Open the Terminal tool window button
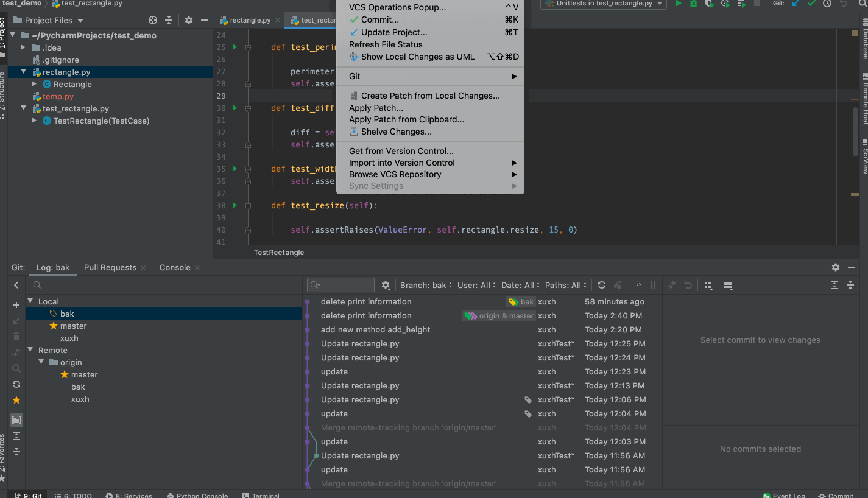868x498 pixels. [261, 496]
